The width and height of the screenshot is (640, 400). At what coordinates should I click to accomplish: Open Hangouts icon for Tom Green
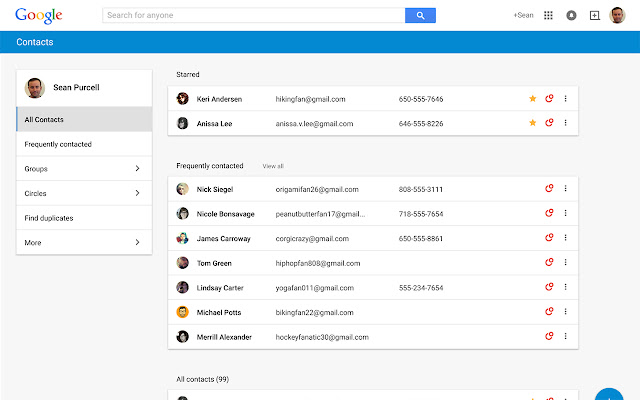coord(549,262)
